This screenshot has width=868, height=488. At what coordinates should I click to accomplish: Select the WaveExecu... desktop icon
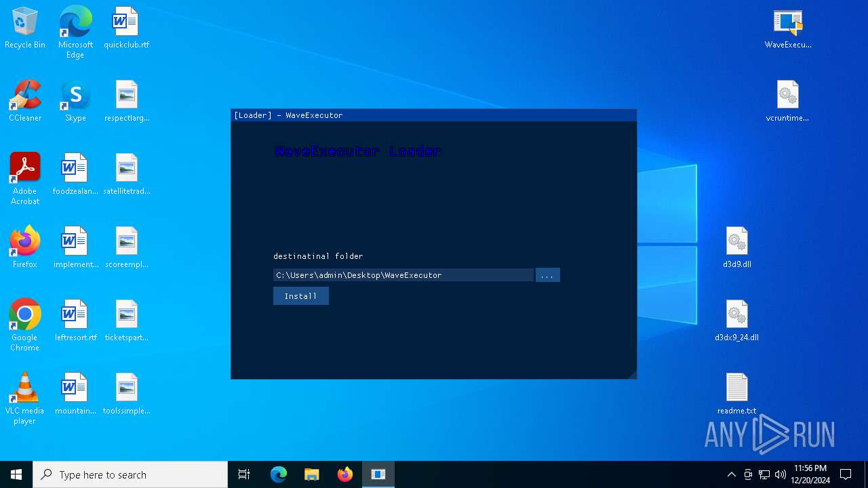tap(788, 28)
